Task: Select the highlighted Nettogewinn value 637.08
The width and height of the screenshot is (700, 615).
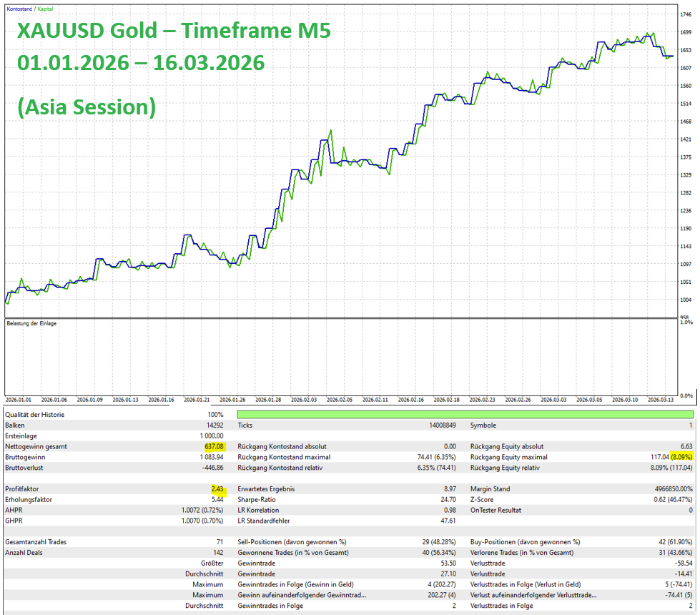Action: click(x=215, y=447)
